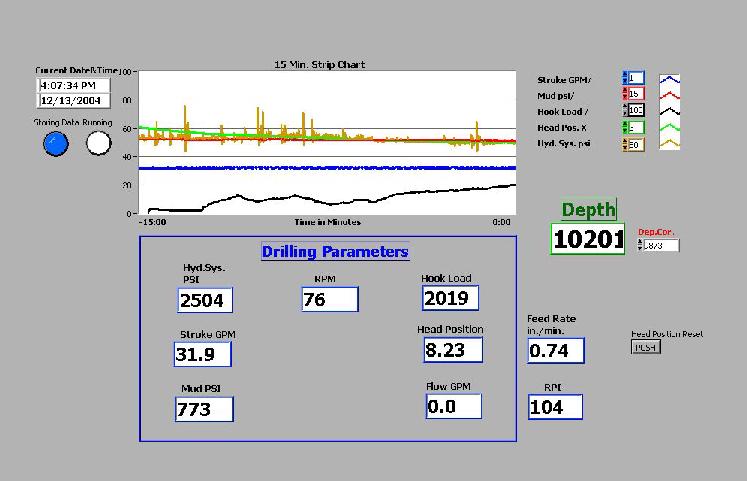This screenshot has height=481, width=747.
Task: Click the Hook Load black plot legend icon
Action: tap(671, 110)
